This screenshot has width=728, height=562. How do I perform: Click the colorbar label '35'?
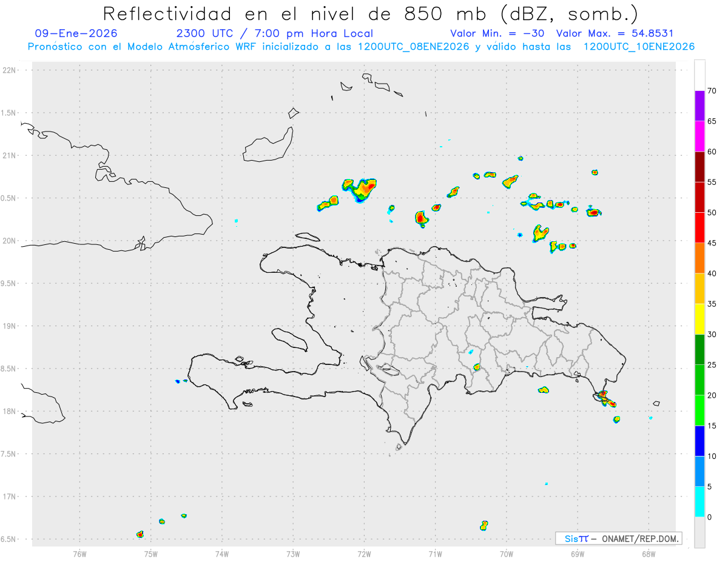pyautogui.click(x=712, y=304)
